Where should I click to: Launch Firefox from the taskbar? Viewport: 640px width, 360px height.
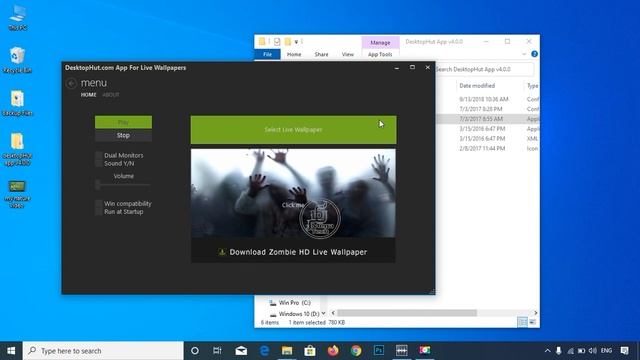(x=333, y=351)
